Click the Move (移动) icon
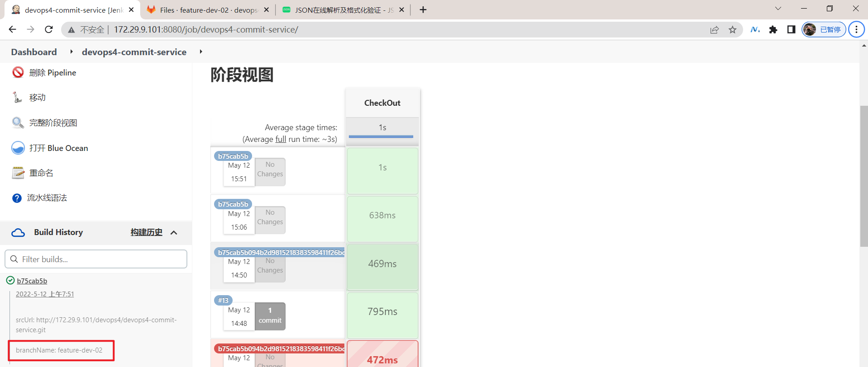The height and width of the screenshot is (367, 868). click(x=18, y=98)
